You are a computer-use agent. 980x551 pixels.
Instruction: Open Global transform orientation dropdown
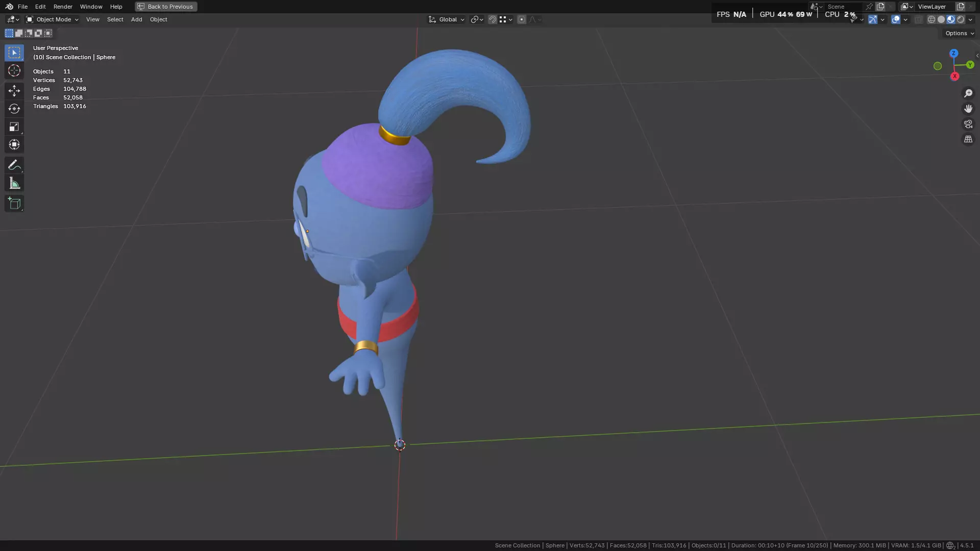[x=447, y=19]
